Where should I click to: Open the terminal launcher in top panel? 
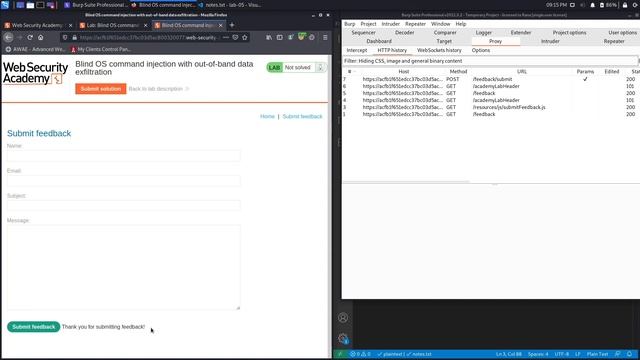coord(40,5)
